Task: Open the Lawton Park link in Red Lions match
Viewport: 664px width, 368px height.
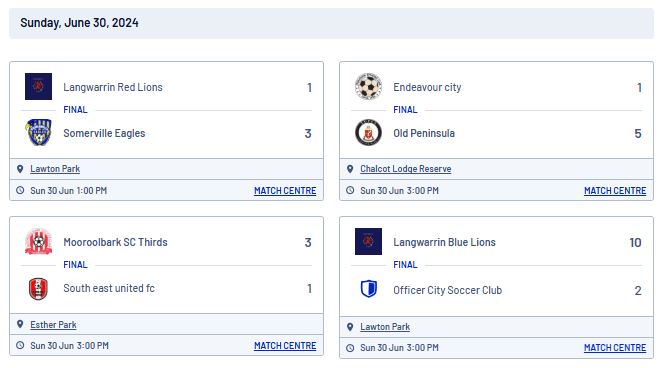Action: (55, 169)
